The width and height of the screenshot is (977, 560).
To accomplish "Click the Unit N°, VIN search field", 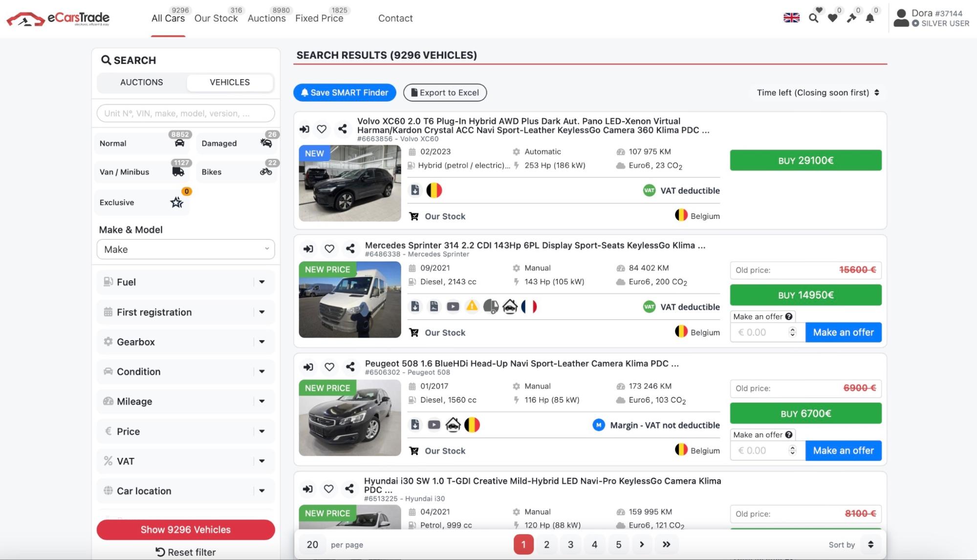I will [x=186, y=113].
